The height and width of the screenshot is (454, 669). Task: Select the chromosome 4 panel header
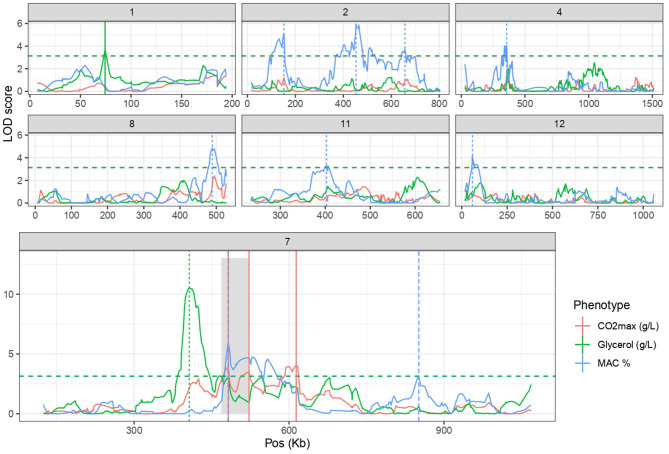coord(559,12)
